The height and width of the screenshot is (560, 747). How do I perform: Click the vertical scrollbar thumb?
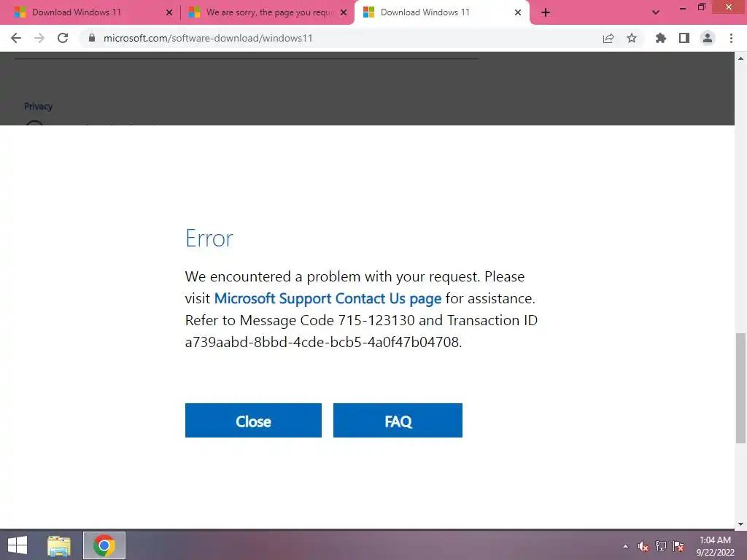tap(740, 388)
